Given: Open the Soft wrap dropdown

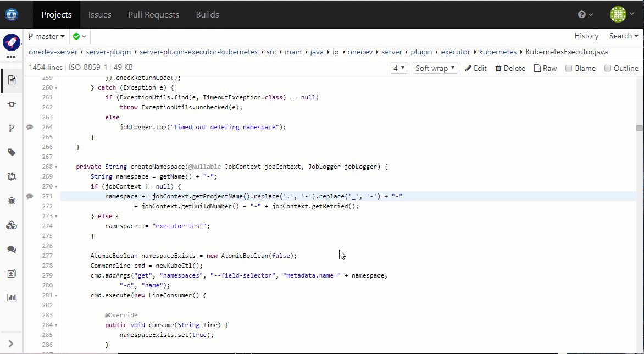Looking at the screenshot, I should [435, 68].
